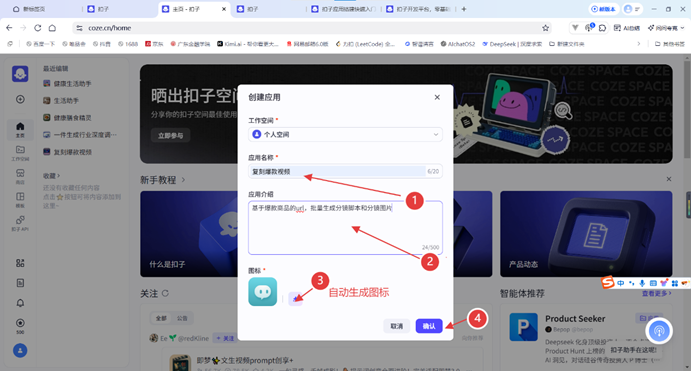Image resolution: width=691 pixels, height=371 pixels.
Task: Open the 京东 bookmark
Action: (x=154, y=44)
